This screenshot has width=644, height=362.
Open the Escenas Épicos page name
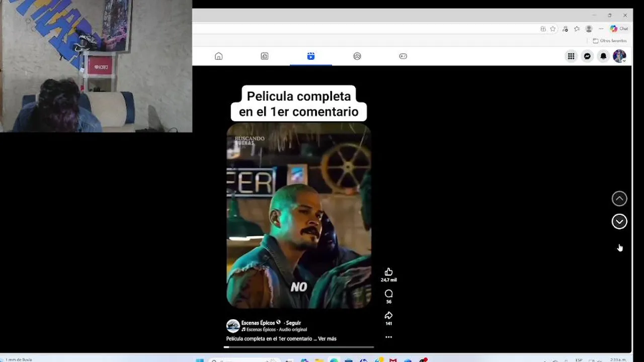[x=258, y=323]
